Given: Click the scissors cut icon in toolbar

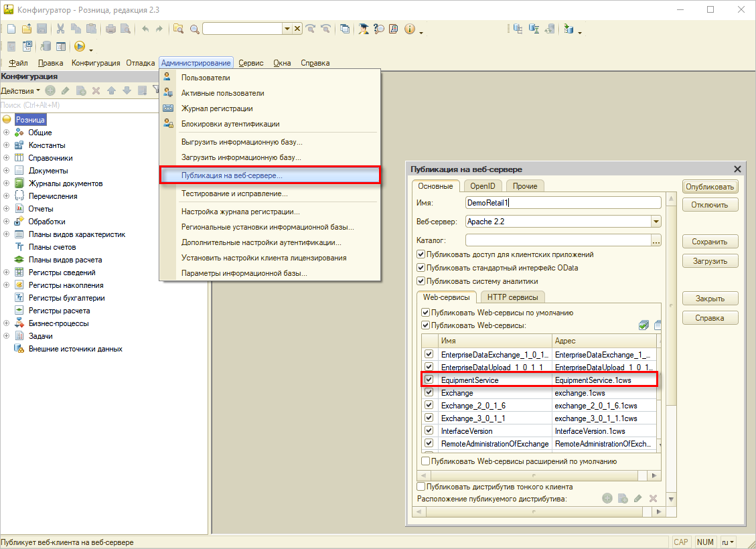Looking at the screenshot, I should (60, 29).
